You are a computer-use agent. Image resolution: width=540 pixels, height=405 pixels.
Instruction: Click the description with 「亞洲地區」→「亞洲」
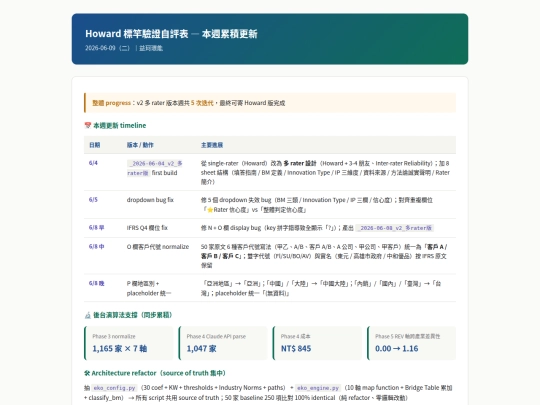click(x=321, y=288)
